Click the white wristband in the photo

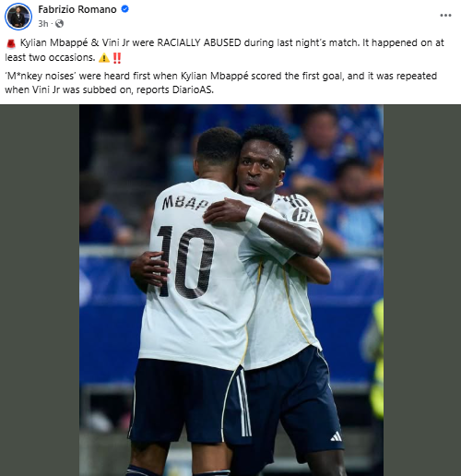254,216
